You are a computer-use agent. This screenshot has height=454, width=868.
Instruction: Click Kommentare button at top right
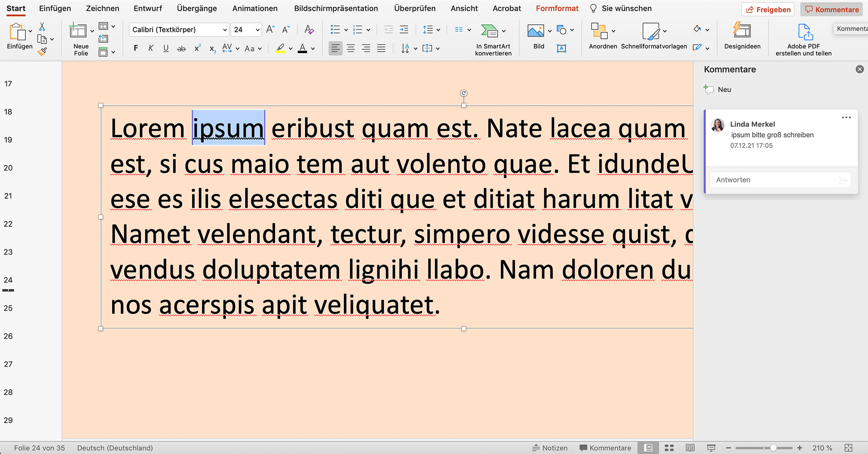point(831,10)
